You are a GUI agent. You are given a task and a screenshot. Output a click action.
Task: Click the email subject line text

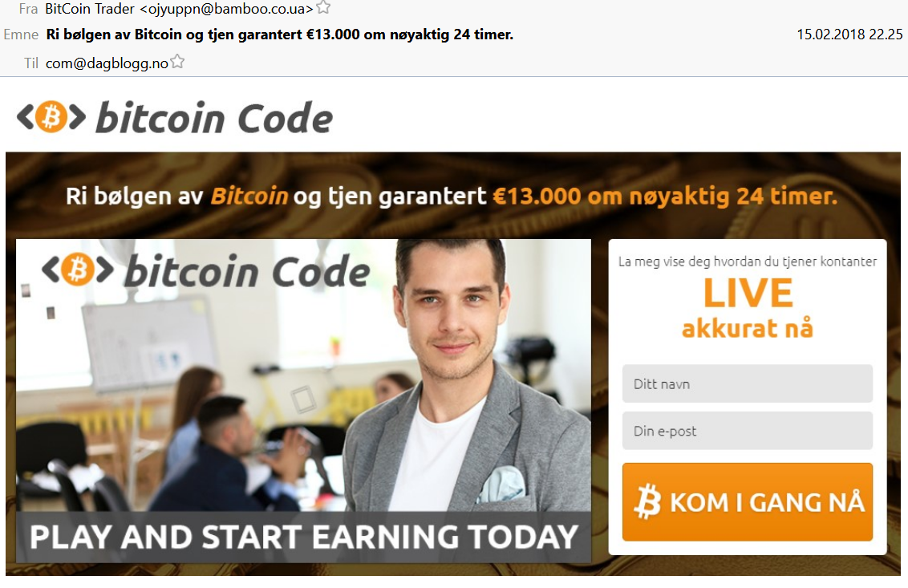click(x=280, y=34)
